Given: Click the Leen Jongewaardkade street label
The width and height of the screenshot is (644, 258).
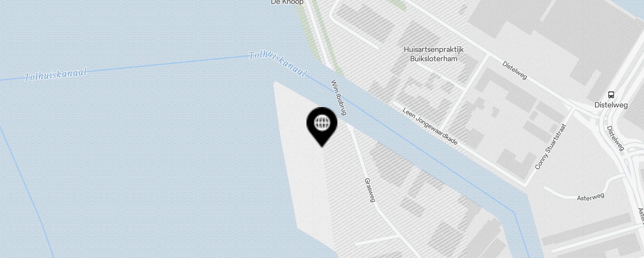Looking at the screenshot, I should 430,126.
